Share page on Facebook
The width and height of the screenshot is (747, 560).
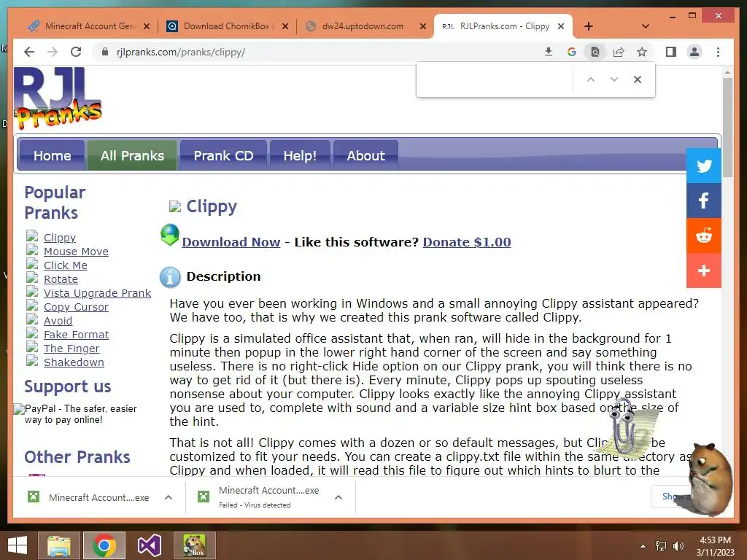point(704,201)
